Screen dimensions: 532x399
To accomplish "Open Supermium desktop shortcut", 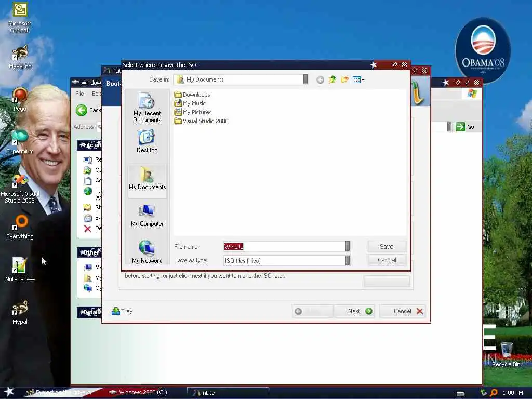I will pyautogui.click(x=20, y=142).
